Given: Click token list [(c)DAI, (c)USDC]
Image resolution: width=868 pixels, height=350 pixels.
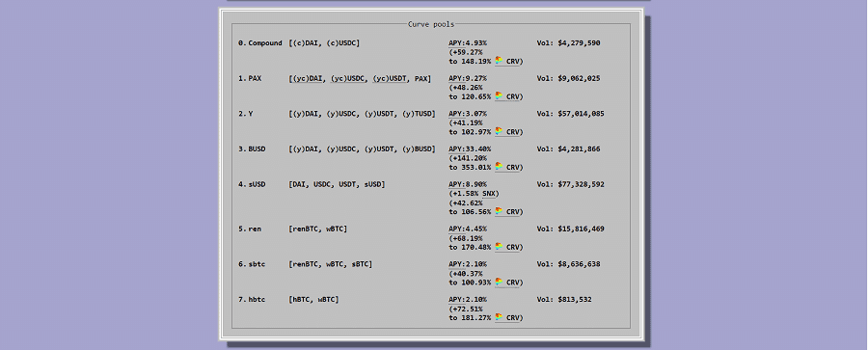Looking at the screenshot, I should [x=324, y=43].
